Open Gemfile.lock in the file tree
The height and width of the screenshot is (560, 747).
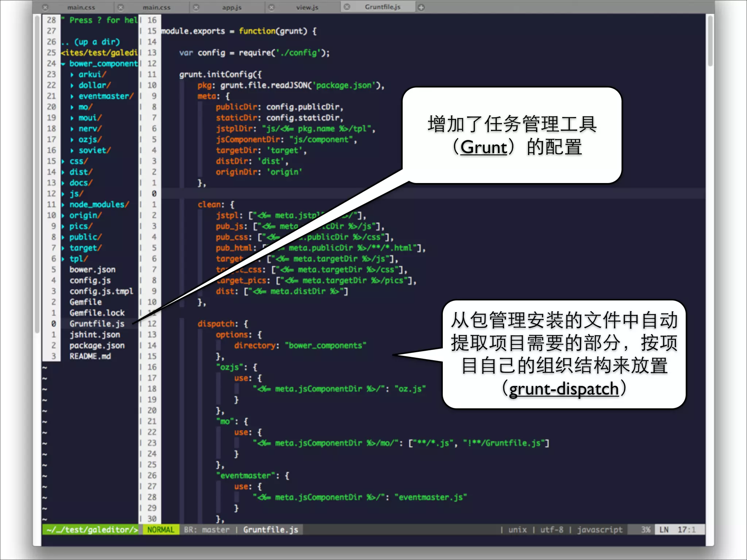97,313
